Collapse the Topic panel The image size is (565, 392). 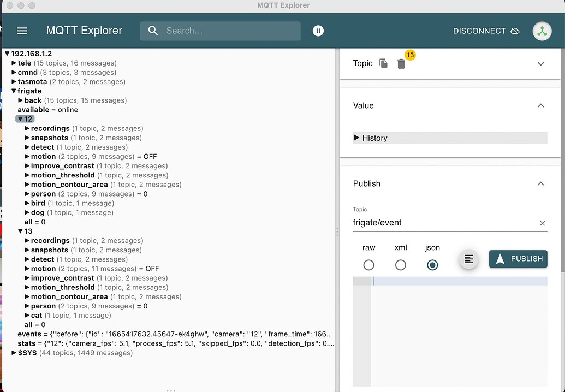tap(540, 63)
